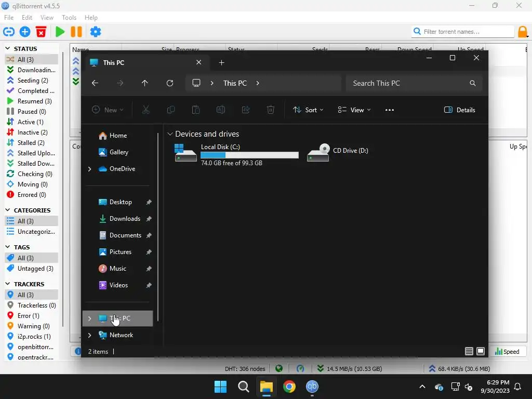Click the clock and date in taskbar
Screen dimensions: 532x399
(495, 387)
